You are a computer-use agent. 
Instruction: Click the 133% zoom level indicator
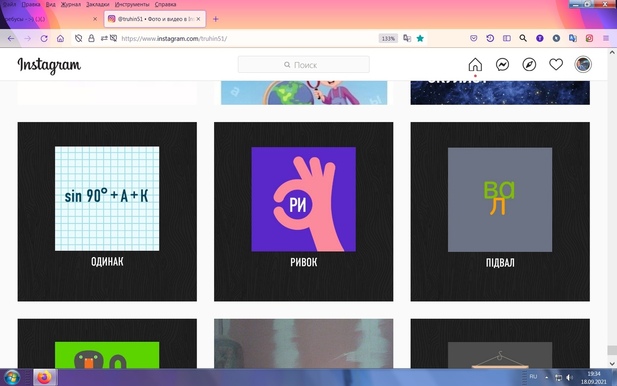point(388,39)
